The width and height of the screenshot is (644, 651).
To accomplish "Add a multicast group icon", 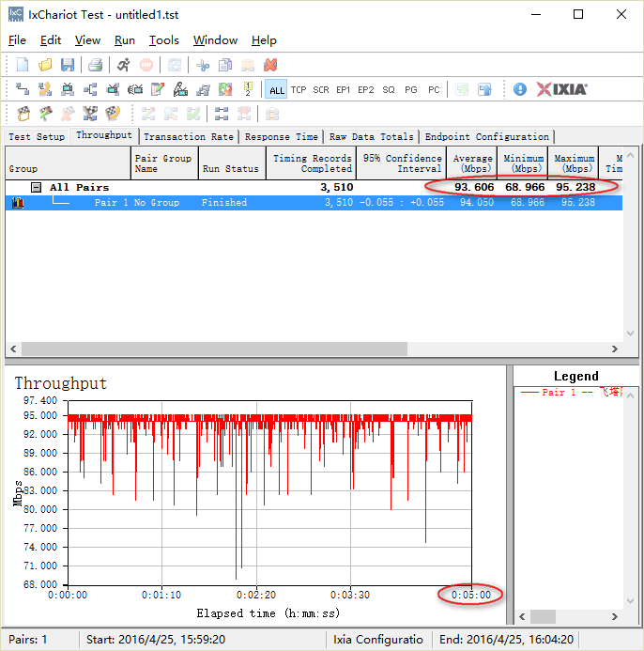I will (x=90, y=89).
